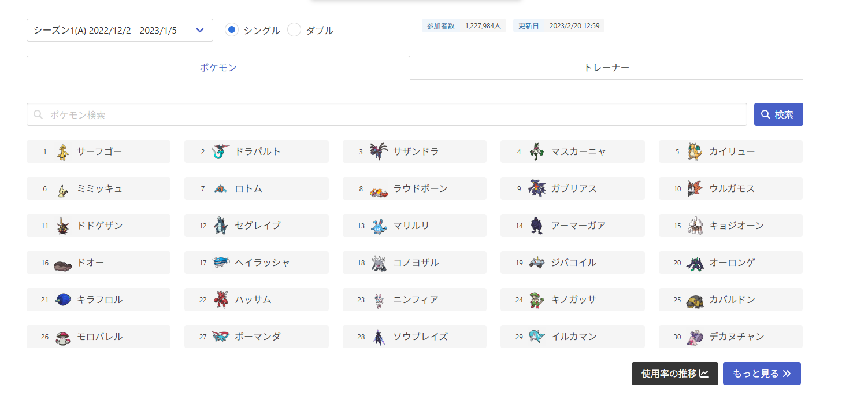The width and height of the screenshot is (868, 414).
Task: Click the ドラパルト sprite icon
Action: click(221, 152)
